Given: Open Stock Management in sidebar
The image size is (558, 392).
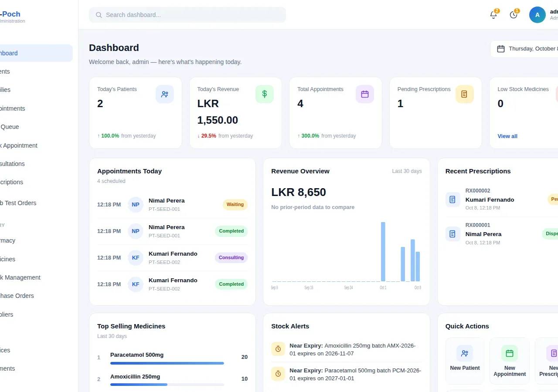Looking at the screenshot, I should (x=36, y=277).
